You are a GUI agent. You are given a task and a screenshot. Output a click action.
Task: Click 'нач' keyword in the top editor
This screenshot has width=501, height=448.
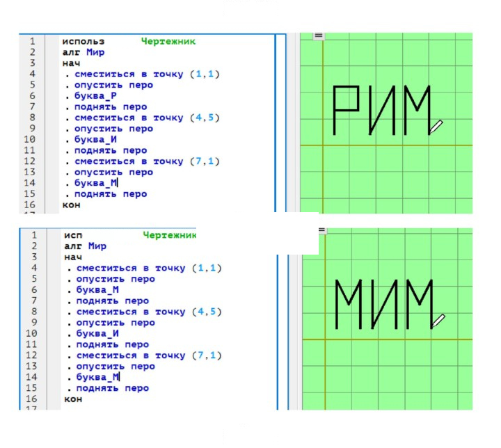coord(71,63)
